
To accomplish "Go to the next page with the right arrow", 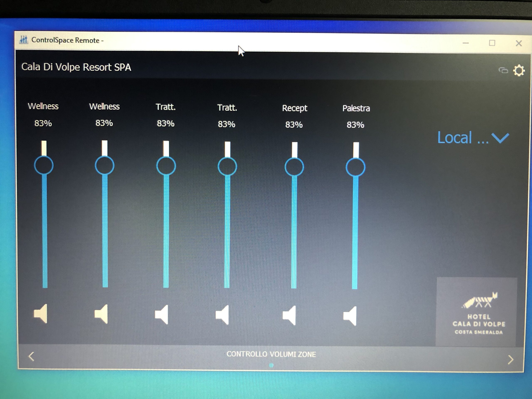I will (510, 360).
